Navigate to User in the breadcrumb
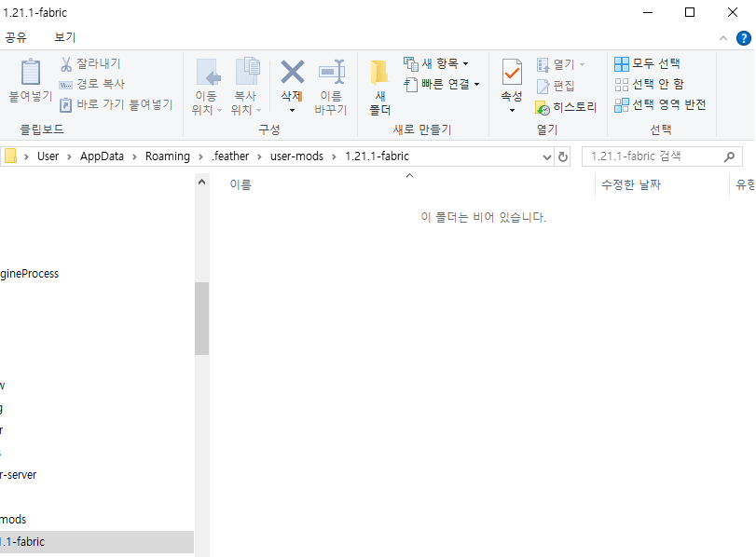The height and width of the screenshot is (557, 756). pos(48,156)
